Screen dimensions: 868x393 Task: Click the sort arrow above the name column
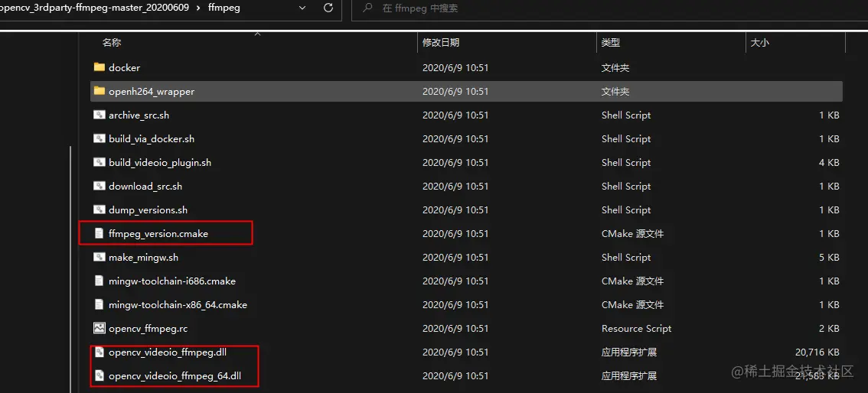point(257,34)
